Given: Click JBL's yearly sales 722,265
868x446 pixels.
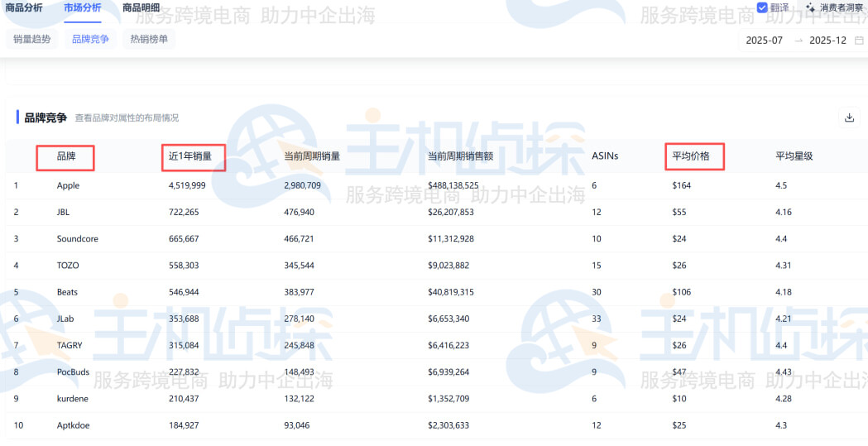Looking at the screenshot, I should pyautogui.click(x=184, y=213).
